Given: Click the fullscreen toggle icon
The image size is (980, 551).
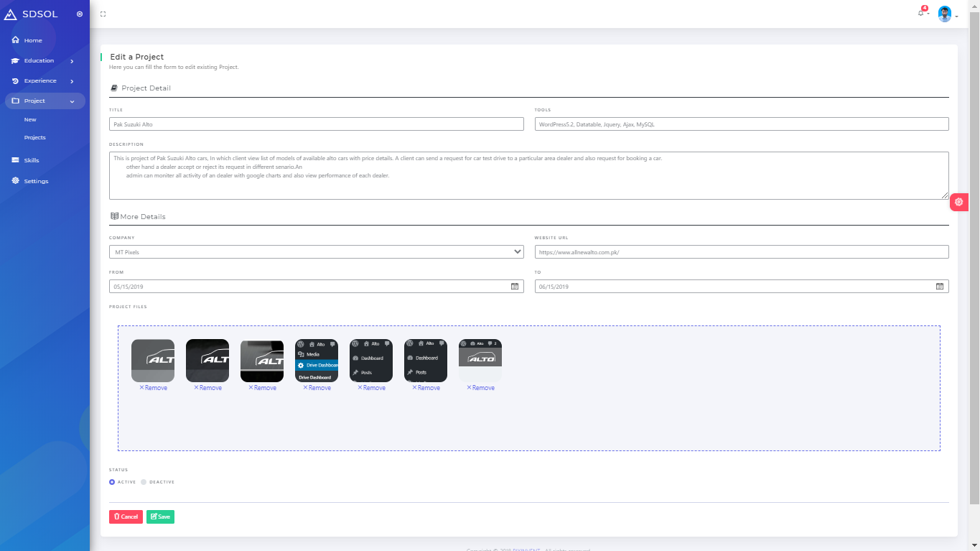Looking at the screenshot, I should pos(103,14).
